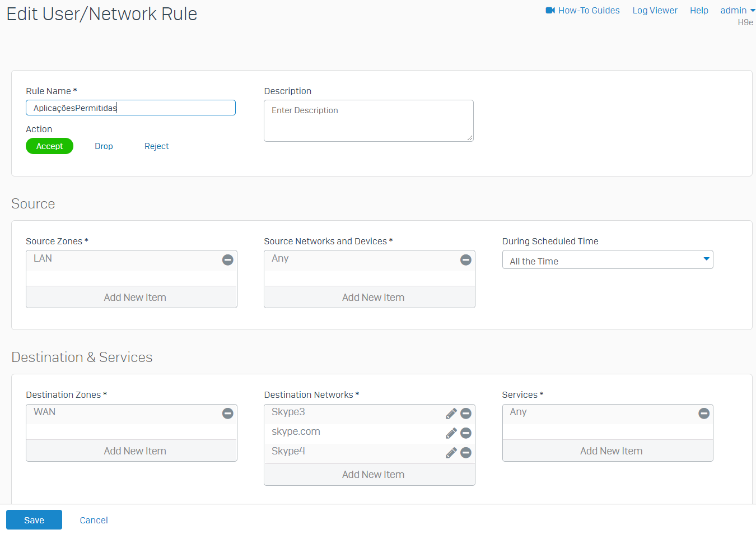This screenshot has width=756, height=534.
Task: Open the Help link
Action: [x=699, y=10]
